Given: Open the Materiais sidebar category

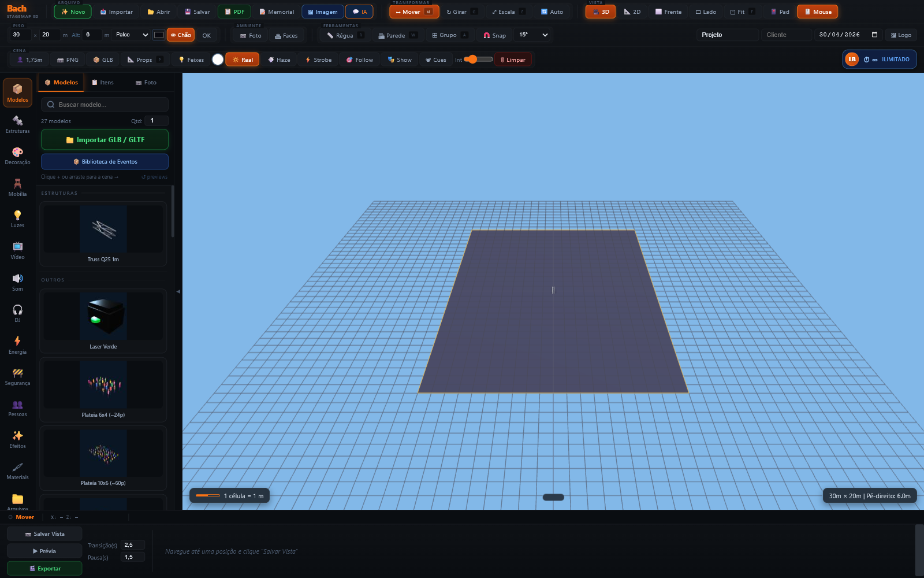Looking at the screenshot, I should pyautogui.click(x=17, y=471).
